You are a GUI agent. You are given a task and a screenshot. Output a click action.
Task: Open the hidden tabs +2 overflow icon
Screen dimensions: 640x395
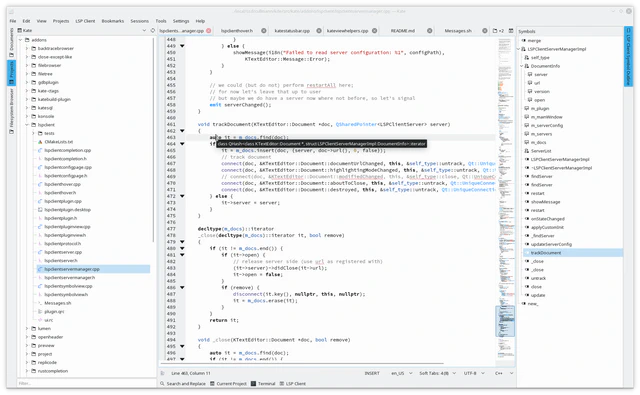point(498,31)
